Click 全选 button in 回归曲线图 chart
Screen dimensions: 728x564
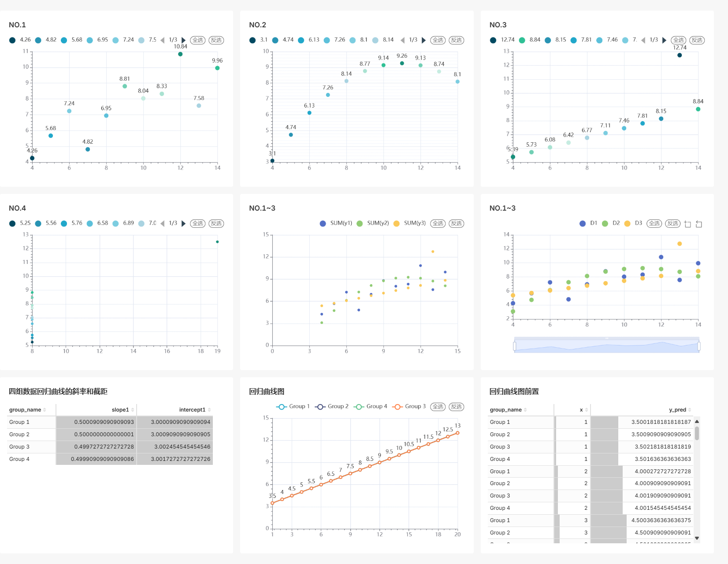438,407
